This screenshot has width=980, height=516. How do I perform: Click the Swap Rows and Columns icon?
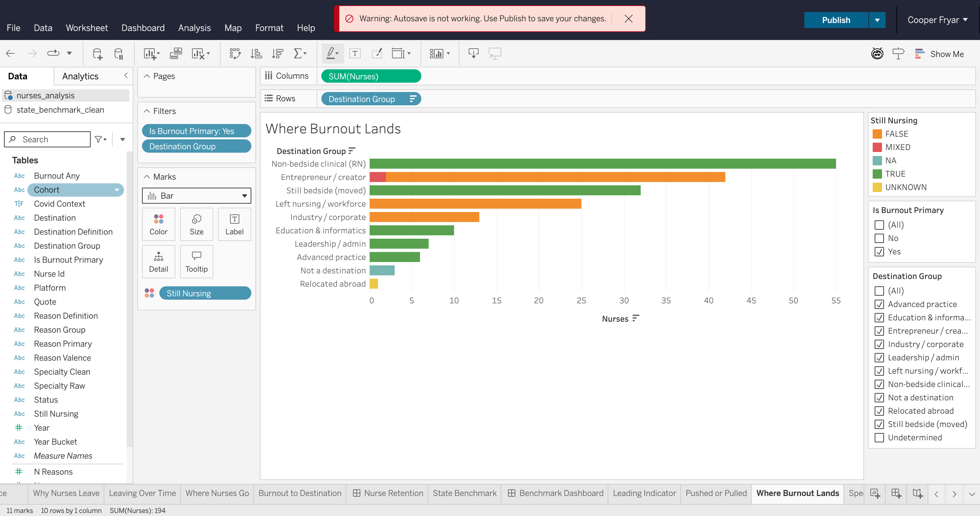(235, 54)
